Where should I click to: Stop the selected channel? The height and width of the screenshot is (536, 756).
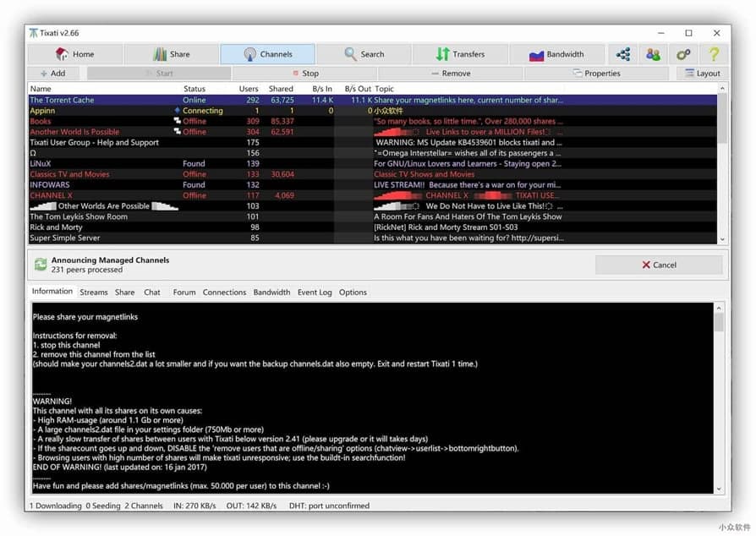tap(305, 74)
